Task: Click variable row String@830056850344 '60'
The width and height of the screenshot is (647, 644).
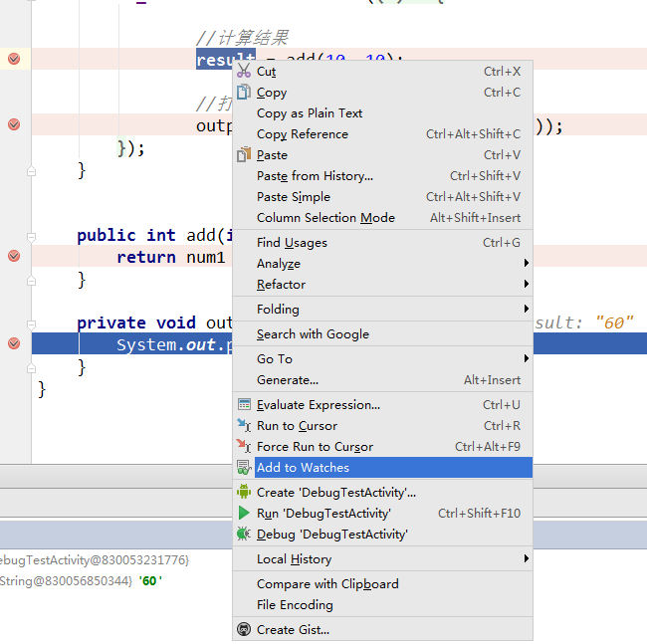Action: (x=81, y=581)
